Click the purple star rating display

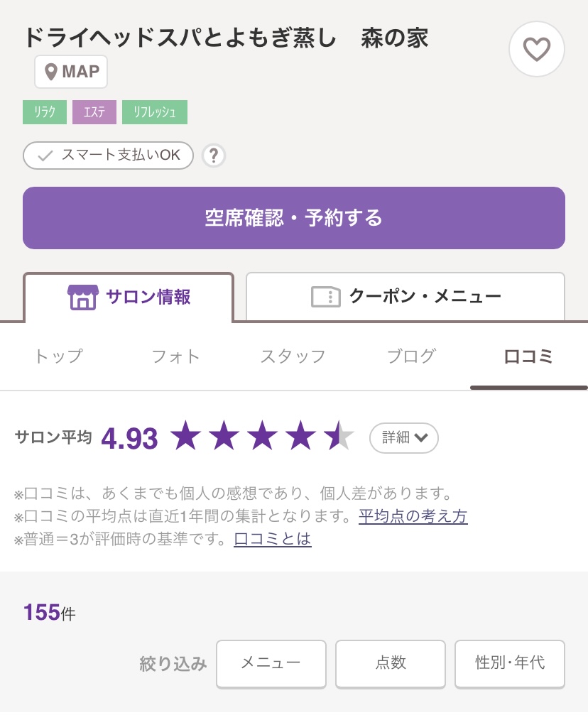[262, 436]
